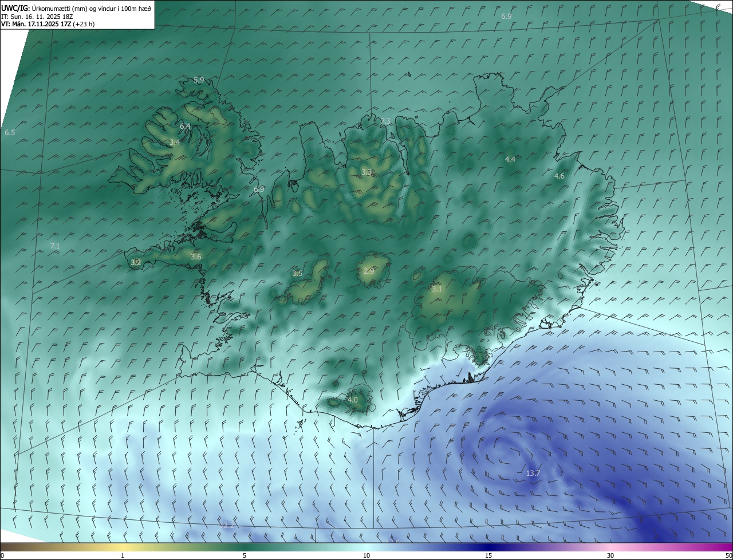This screenshot has width=733, height=560.
Task: Click the 4.0 value label near the south coast
Action: [x=353, y=400]
